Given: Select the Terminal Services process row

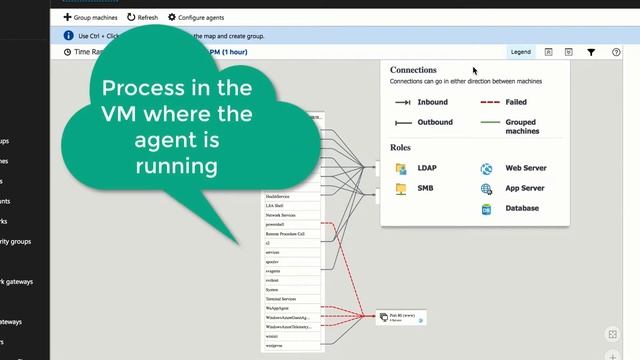Looking at the screenshot, I should pyautogui.click(x=292, y=299).
